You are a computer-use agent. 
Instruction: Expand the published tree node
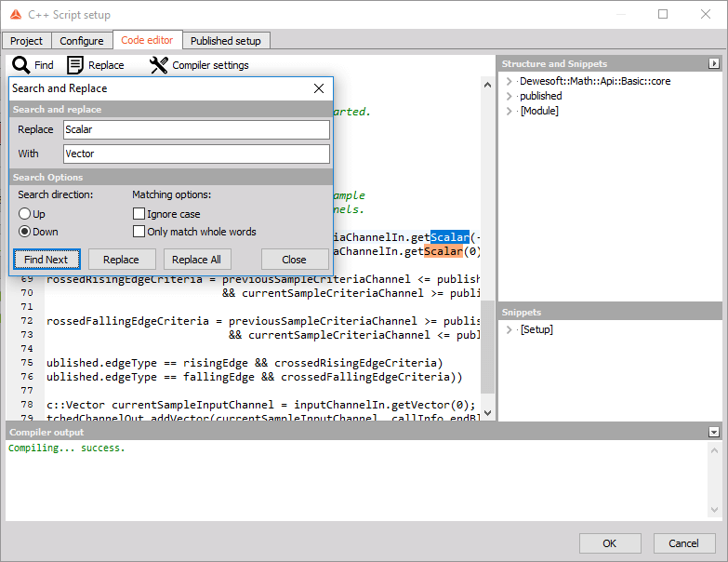coord(510,96)
